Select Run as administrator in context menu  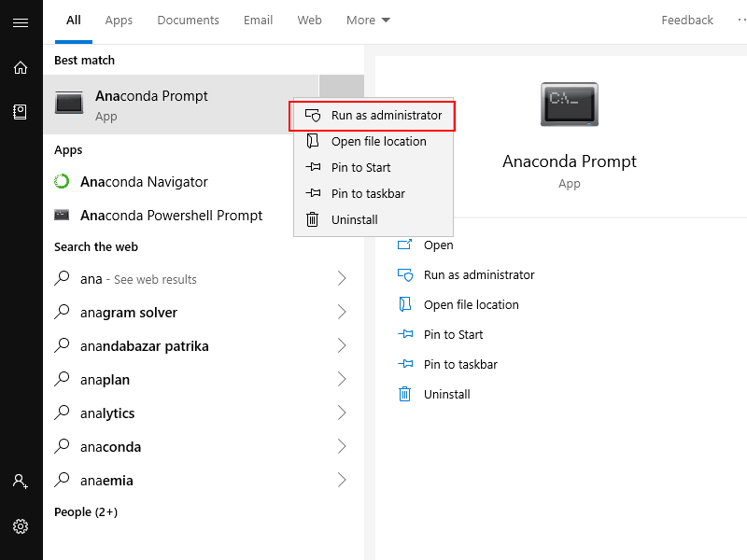point(373,115)
